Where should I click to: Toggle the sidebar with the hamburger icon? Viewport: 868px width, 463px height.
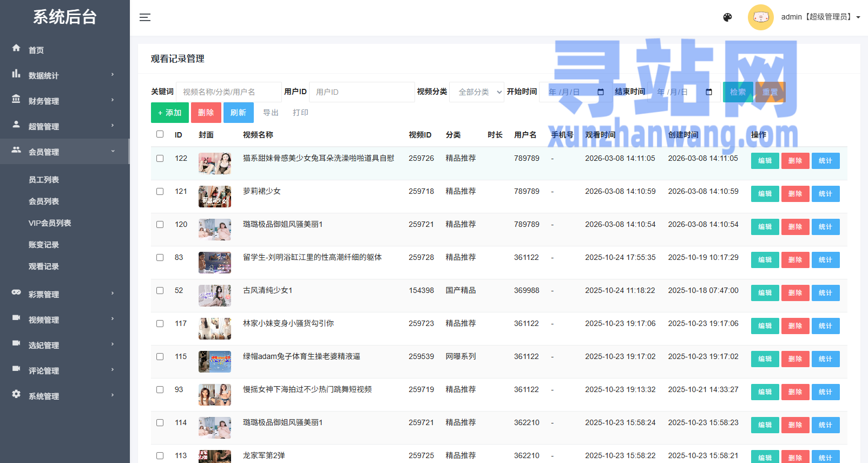point(144,17)
